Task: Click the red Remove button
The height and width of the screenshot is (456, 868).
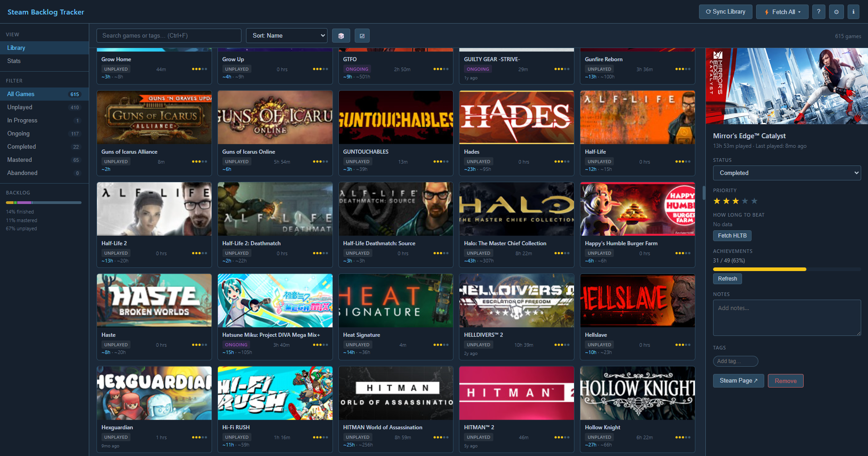Action: click(786, 381)
